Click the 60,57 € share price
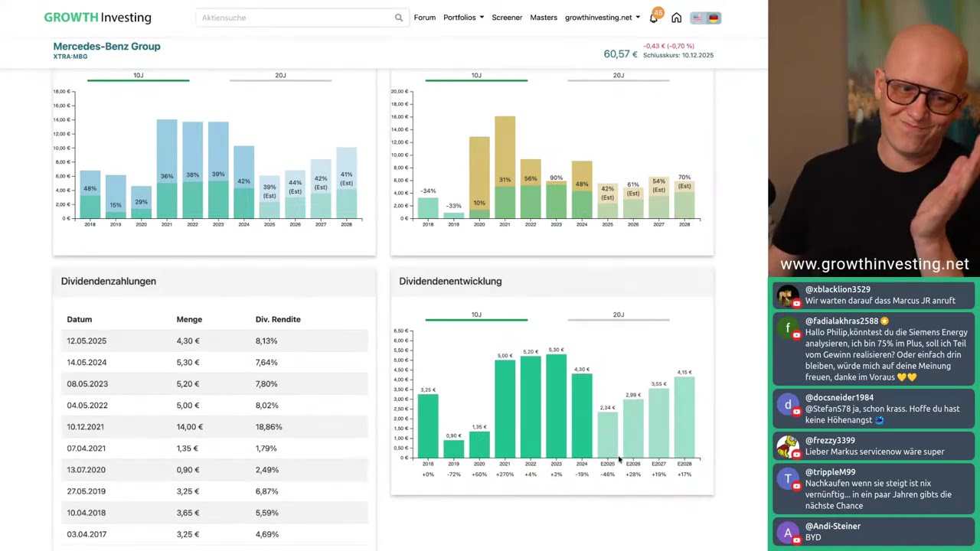This screenshot has height=551, width=980. pyautogui.click(x=620, y=54)
